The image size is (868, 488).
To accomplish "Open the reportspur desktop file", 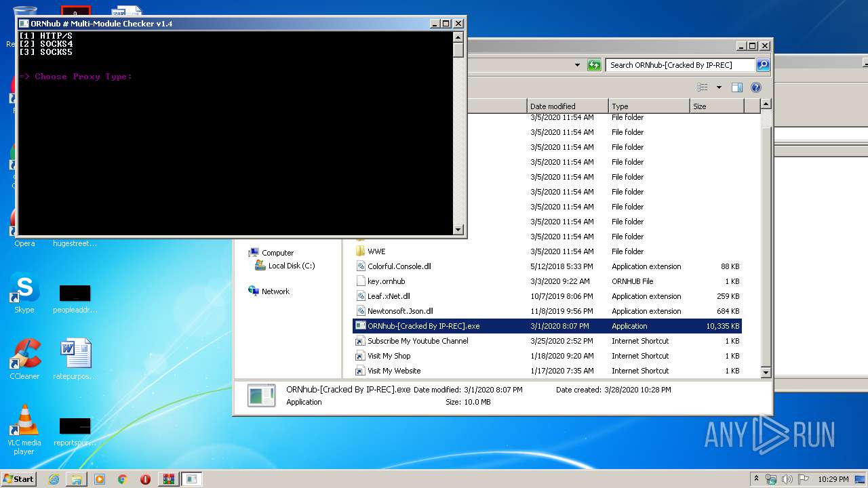I will click(x=75, y=431).
